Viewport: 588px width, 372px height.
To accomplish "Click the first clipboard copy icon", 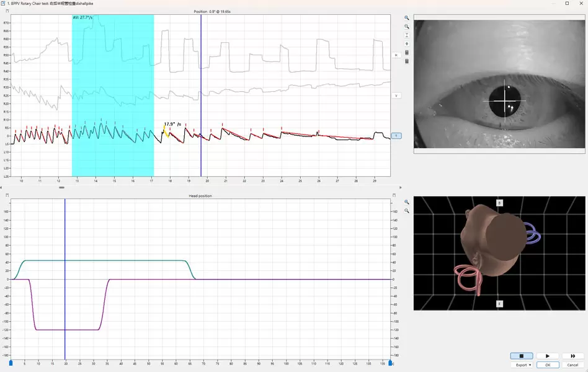I will click(406, 53).
